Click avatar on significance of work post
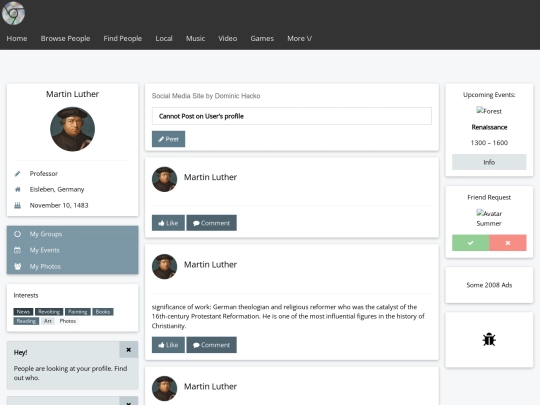Screen dimensions: 540x405 point(165,267)
